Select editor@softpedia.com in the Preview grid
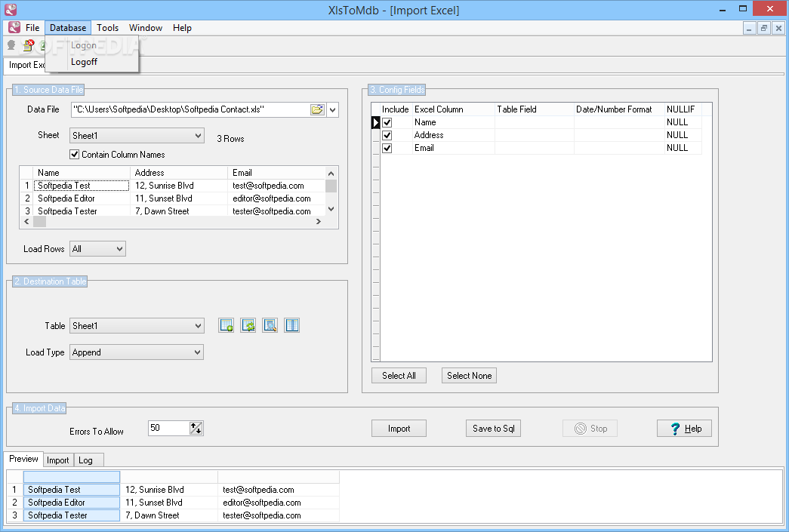This screenshot has width=789, height=532. (x=279, y=503)
